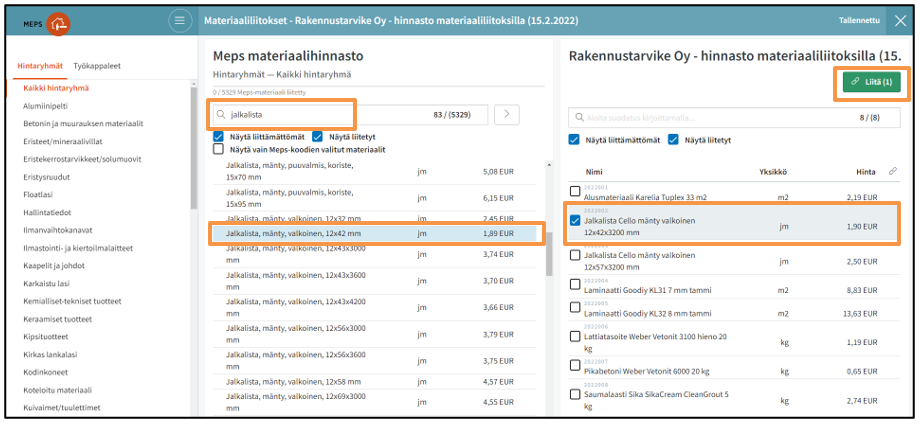Screen dimensions: 920x424
Task: Select Jalkalista mänty valkoinen 12x43x3000 mm
Action: pyautogui.click(x=375, y=254)
